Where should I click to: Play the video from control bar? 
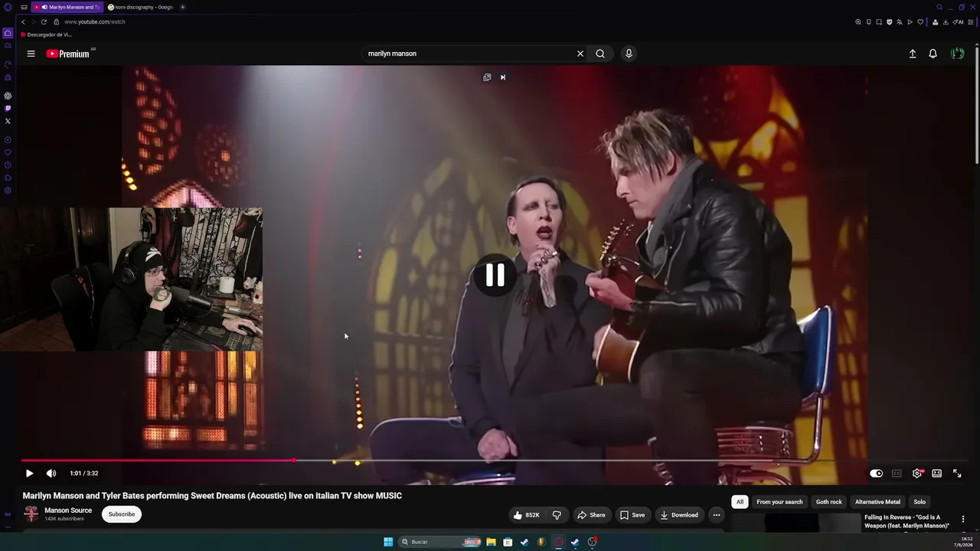pyautogui.click(x=30, y=473)
